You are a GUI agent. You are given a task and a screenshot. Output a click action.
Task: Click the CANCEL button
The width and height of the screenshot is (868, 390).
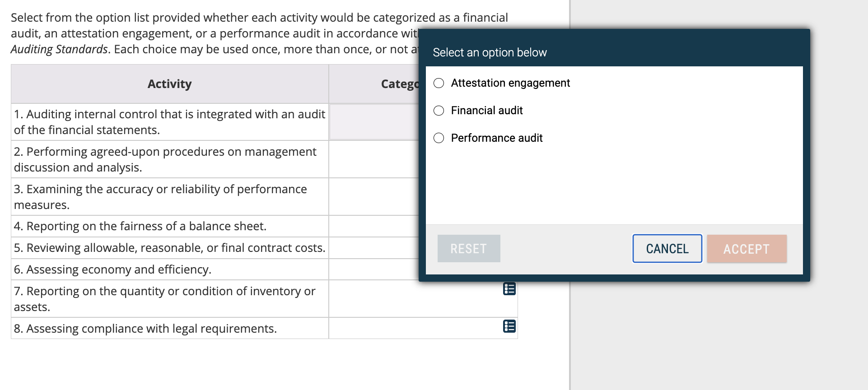tap(667, 248)
